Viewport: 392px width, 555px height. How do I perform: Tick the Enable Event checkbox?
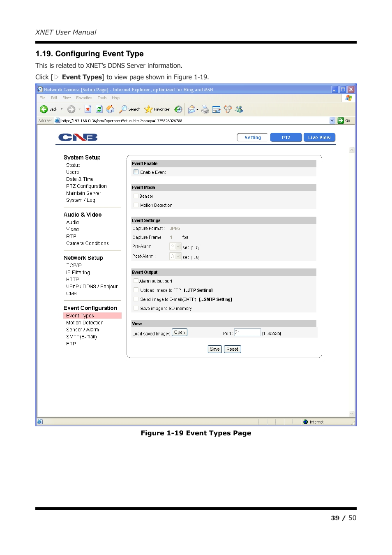tap(136, 172)
